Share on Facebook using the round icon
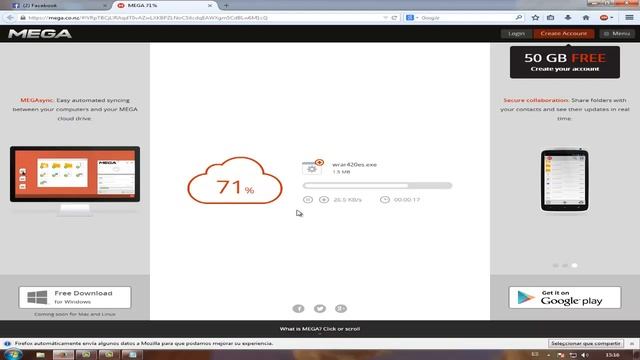The image size is (640, 360). coord(298,309)
